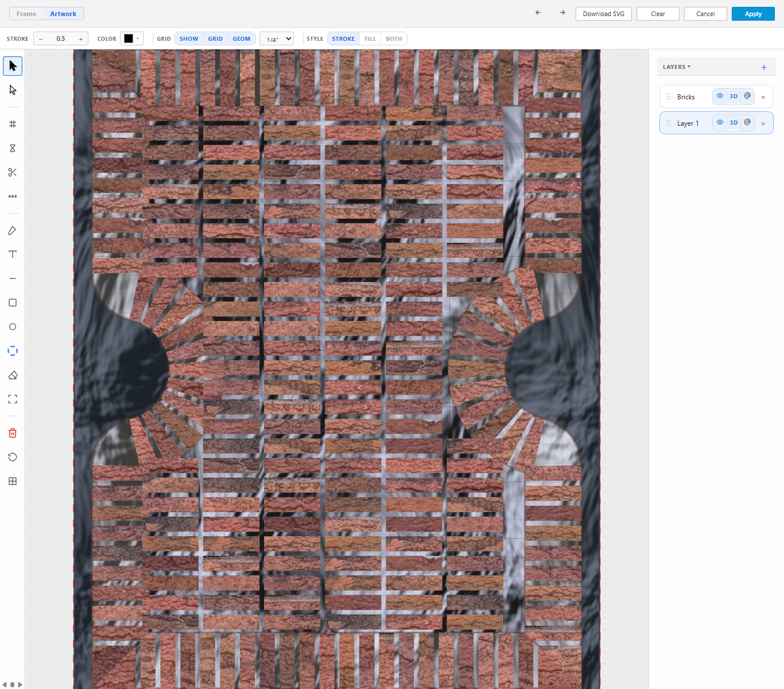Select the line tool
This screenshot has width=784, height=689.
click(13, 278)
